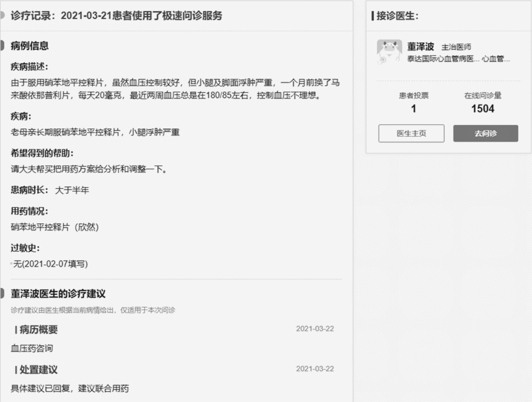Click the 疾病 field label
This screenshot has height=402, width=532.
(x=21, y=116)
